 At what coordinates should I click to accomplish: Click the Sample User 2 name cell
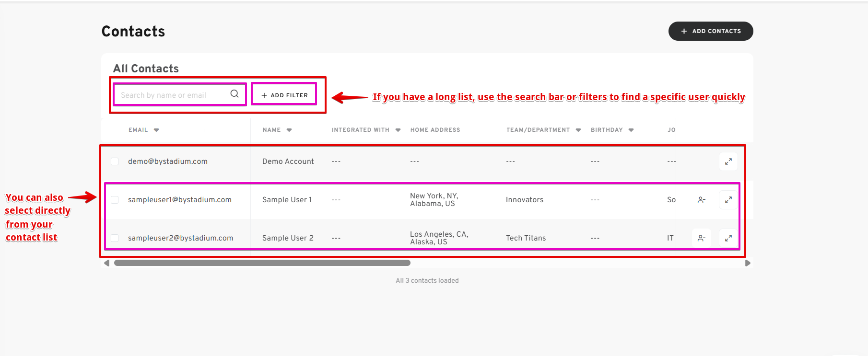click(288, 238)
